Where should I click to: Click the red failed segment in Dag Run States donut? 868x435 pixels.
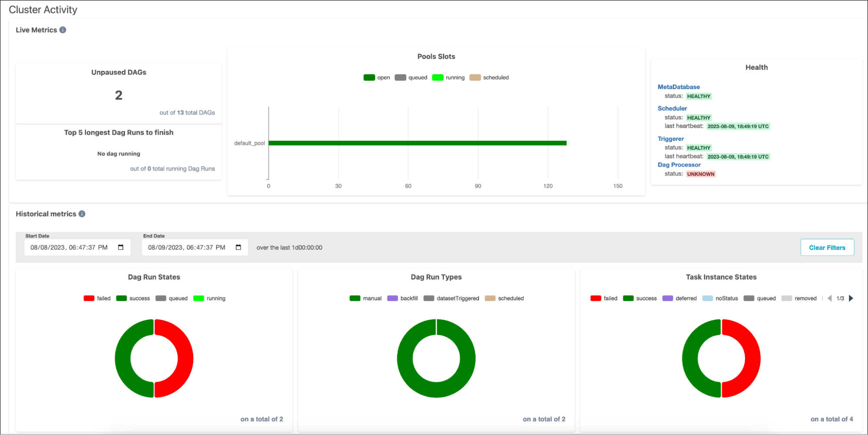[185, 359]
